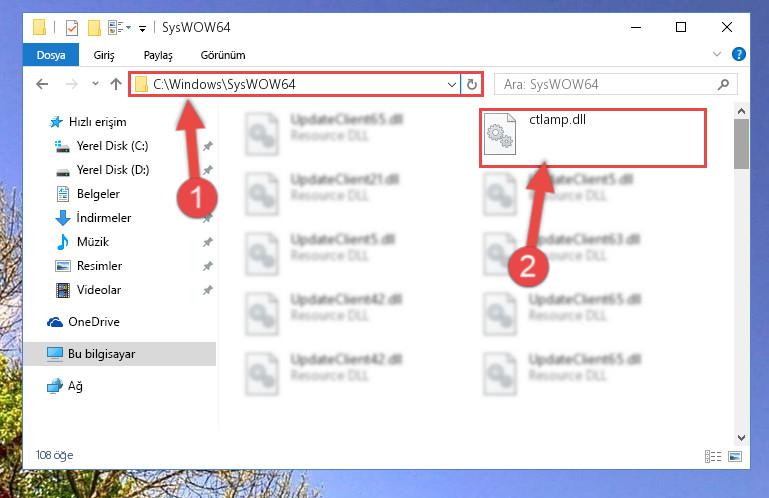This screenshot has width=769, height=498.
Task: Click the Properties checkmark toolbar icon
Action: 72,27
